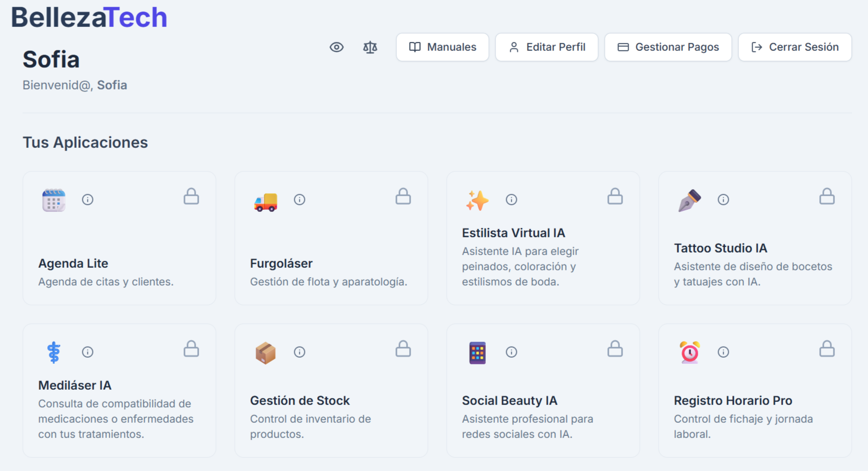Click the Tattoo Studio IA pen icon
Screen dimensions: 868x471
click(x=689, y=200)
